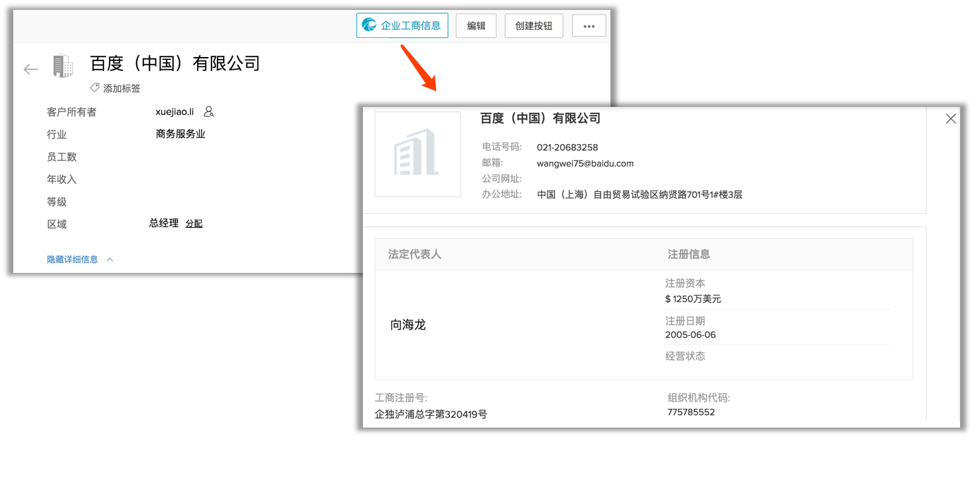Add a tag via 添加标签 link
The height and width of the screenshot is (482, 980).
click(x=121, y=88)
